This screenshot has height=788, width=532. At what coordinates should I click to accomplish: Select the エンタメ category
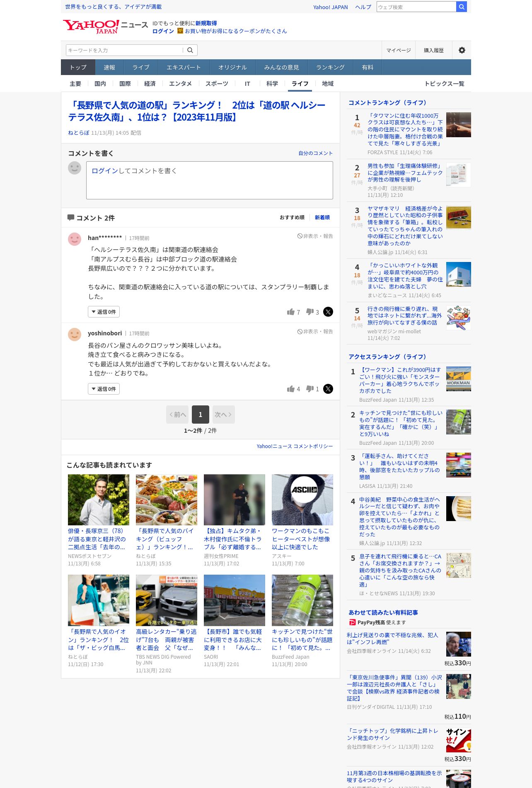[180, 84]
